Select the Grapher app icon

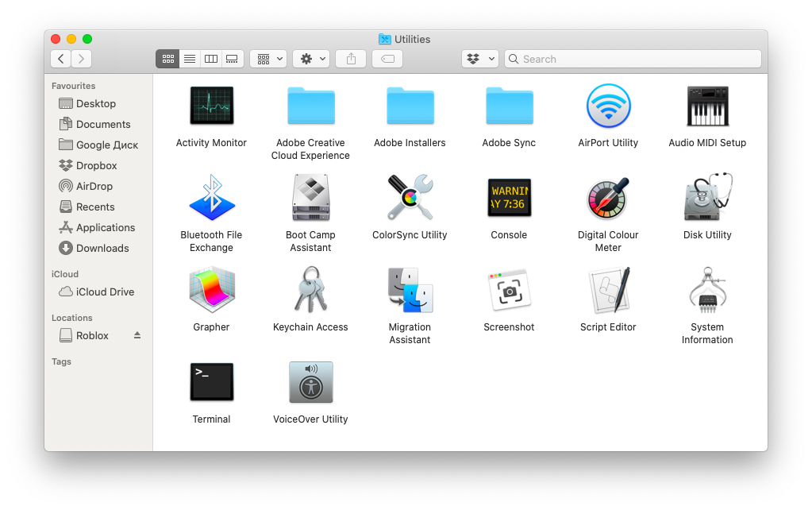(212, 290)
